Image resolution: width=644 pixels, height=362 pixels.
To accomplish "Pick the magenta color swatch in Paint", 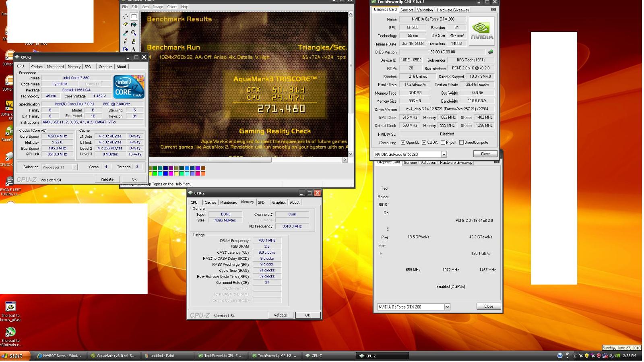I will [x=171, y=174].
